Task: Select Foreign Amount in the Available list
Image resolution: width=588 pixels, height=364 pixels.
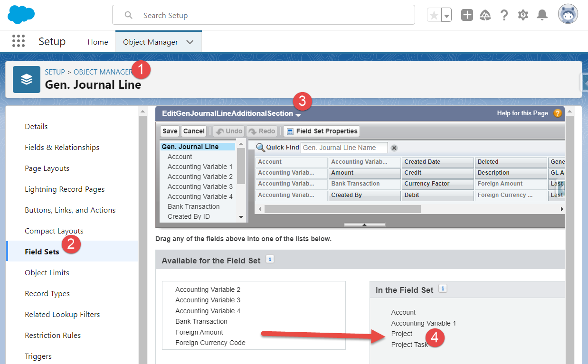Action: (199, 332)
